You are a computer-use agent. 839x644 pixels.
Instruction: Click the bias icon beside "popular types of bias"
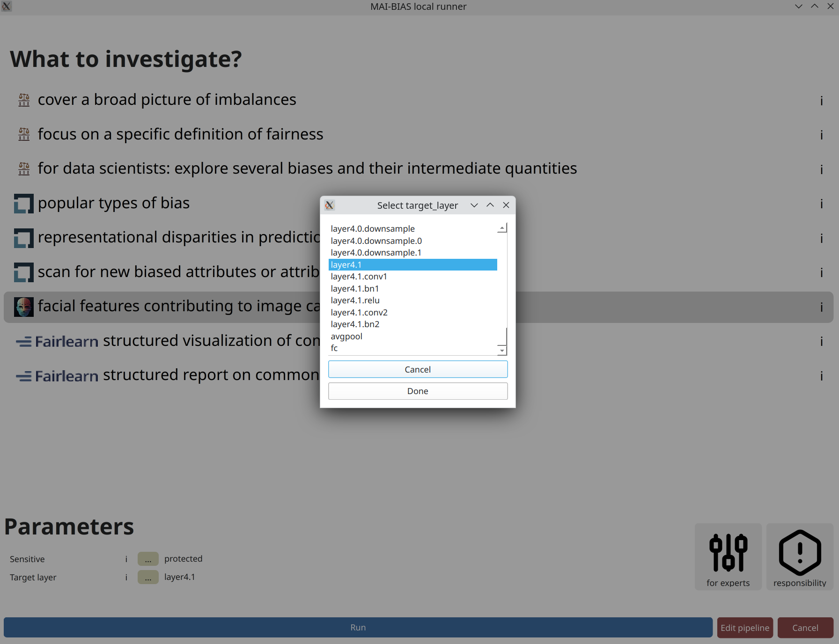tap(23, 204)
